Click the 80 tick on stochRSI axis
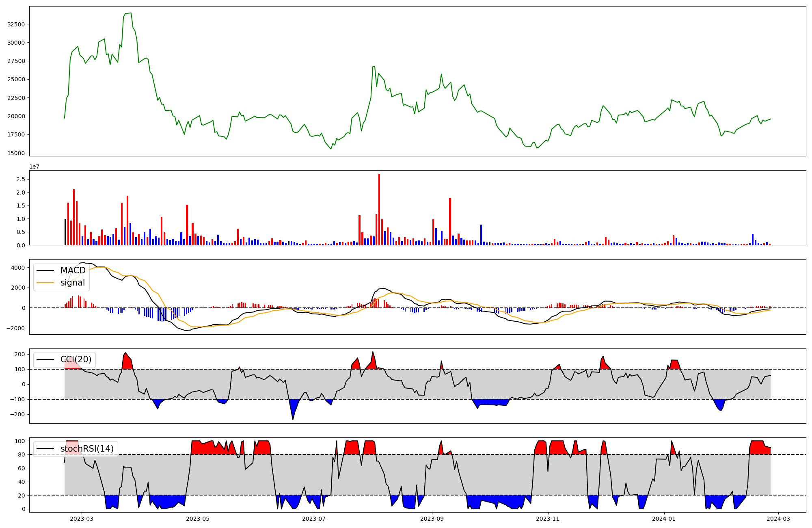This screenshot has height=528, width=812. pyautogui.click(x=21, y=454)
